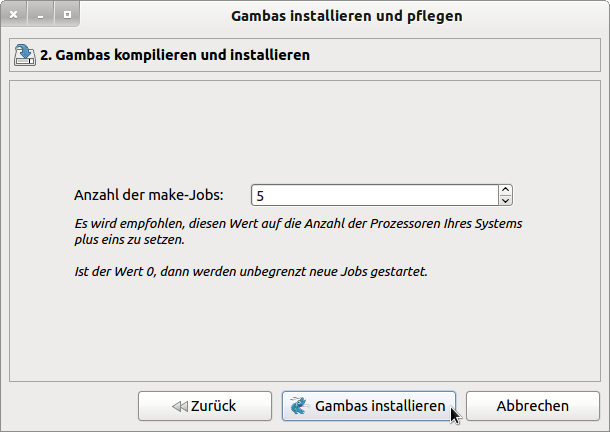The height and width of the screenshot is (432, 610).
Task: Maximize the installer window
Action: [x=67, y=16]
